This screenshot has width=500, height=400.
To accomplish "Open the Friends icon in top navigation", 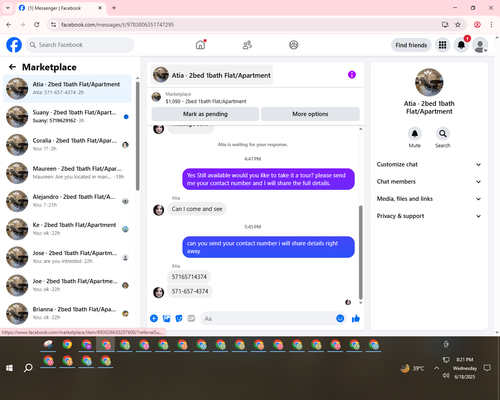I will tap(247, 45).
